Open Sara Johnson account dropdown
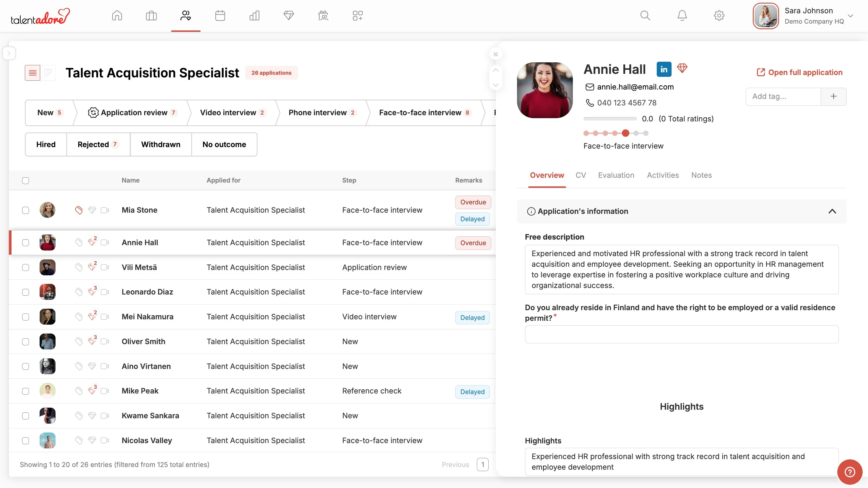The width and height of the screenshot is (868, 488). click(850, 16)
